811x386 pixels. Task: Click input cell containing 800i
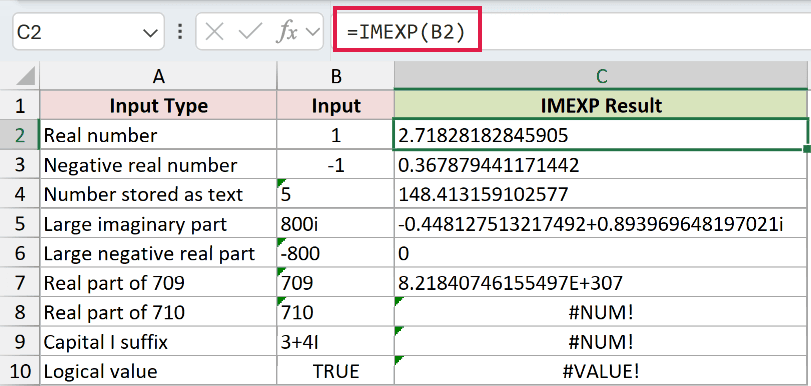coord(336,224)
